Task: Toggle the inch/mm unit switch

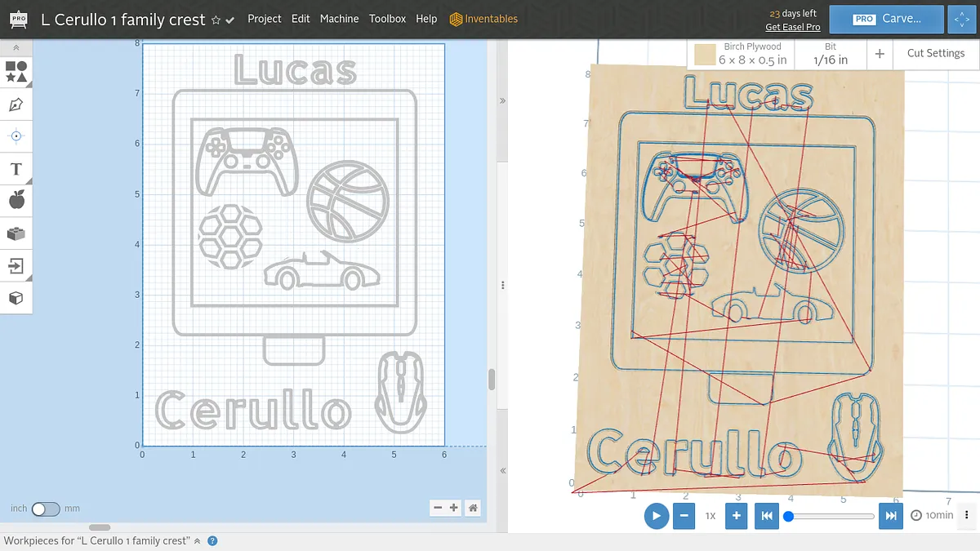Action: pos(46,509)
